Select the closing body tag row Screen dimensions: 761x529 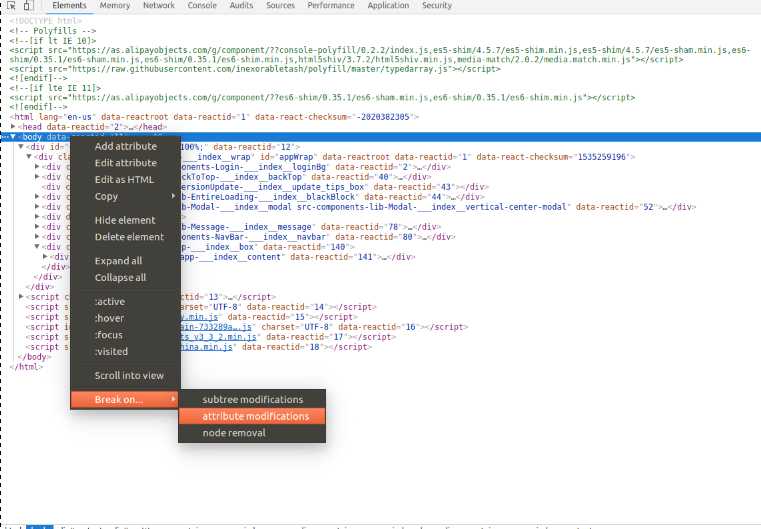pos(34,357)
